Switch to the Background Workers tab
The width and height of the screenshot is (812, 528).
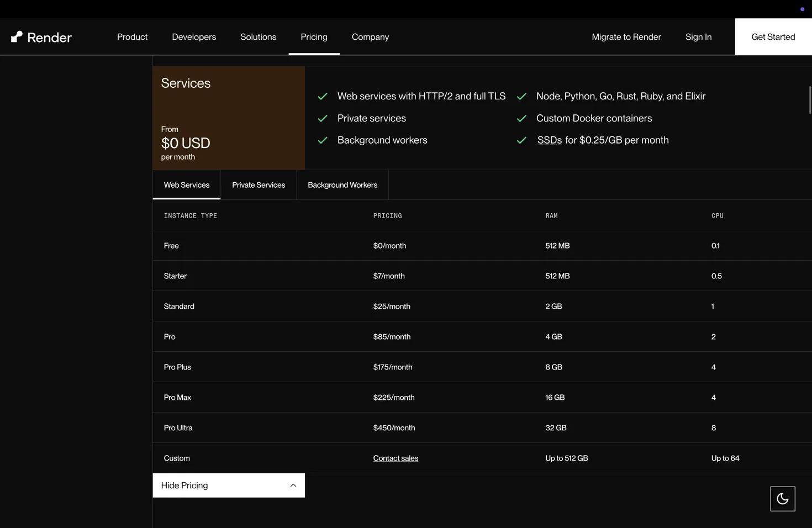[342, 185]
